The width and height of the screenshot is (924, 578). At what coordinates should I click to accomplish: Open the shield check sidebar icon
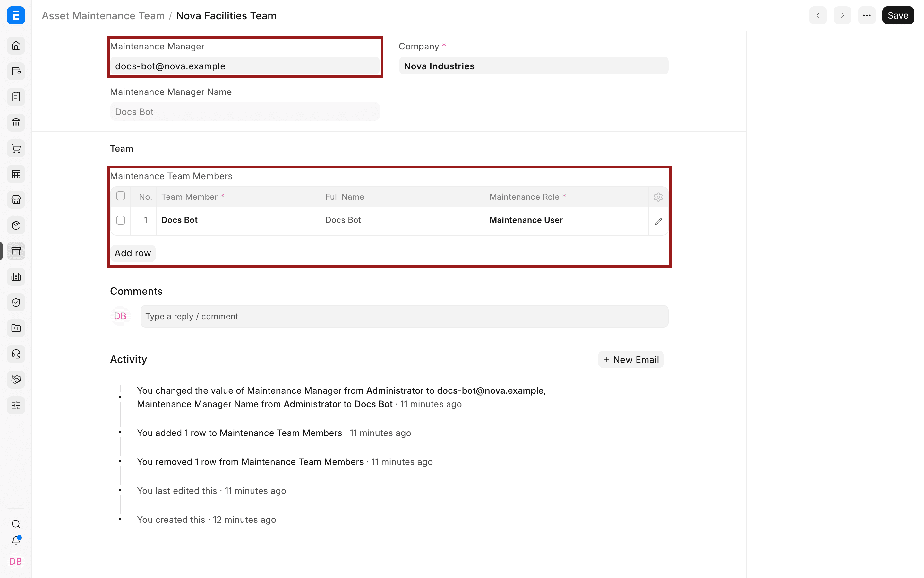click(x=16, y=302)
